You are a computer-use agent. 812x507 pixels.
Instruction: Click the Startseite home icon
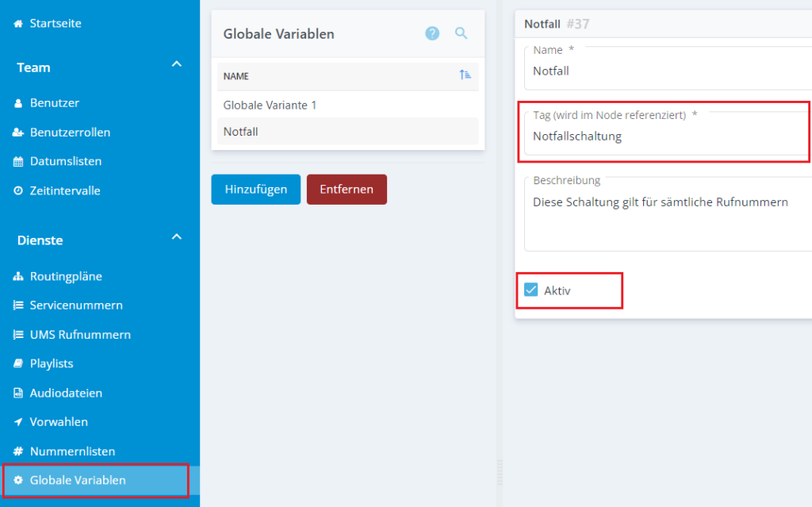coord(18,24)
